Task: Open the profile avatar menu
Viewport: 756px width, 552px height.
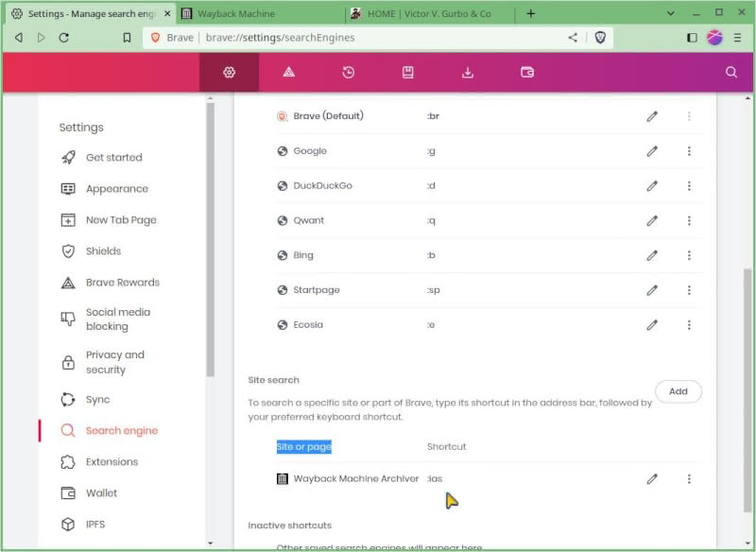Action: (714, 38)
